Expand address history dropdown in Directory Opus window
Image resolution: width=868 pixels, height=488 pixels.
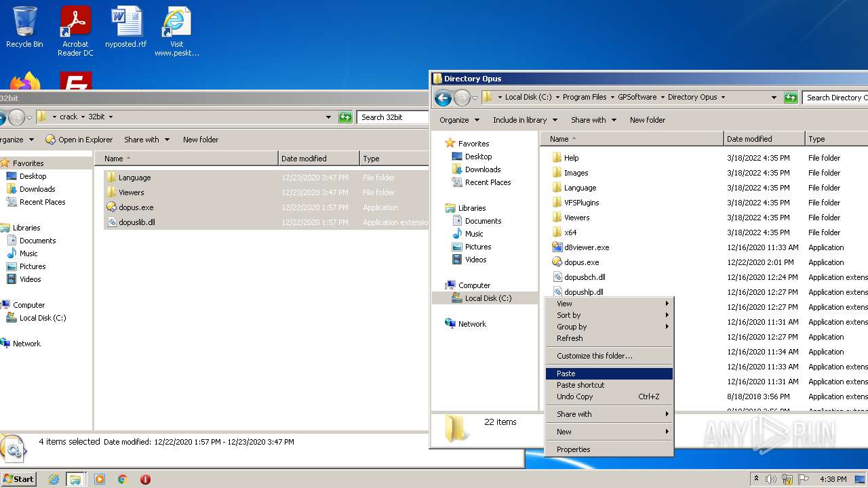(774, 98)
